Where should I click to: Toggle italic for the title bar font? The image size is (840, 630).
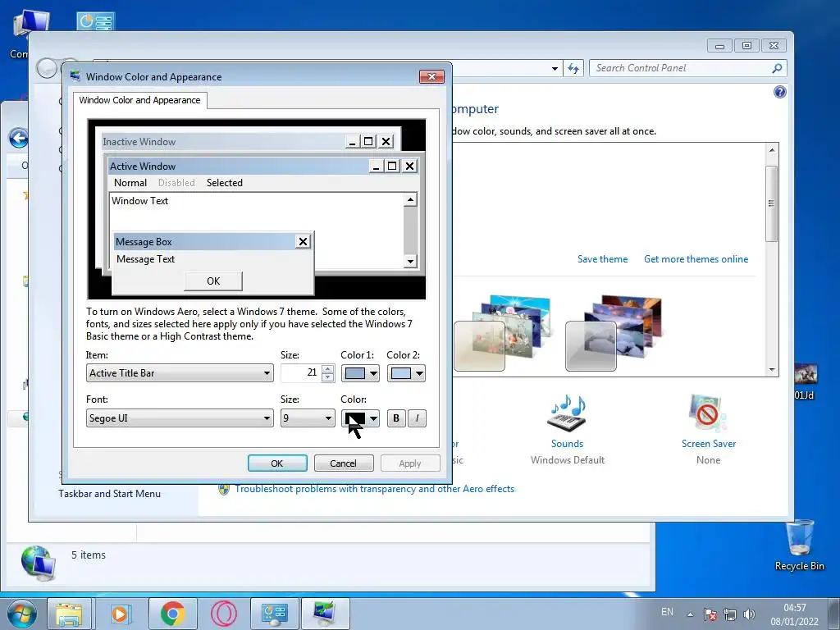tap(417, 418)
